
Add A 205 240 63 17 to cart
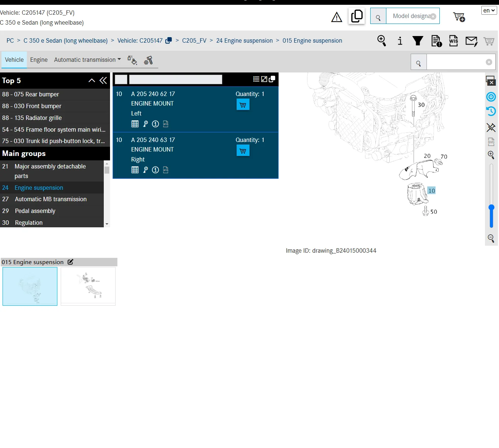pos(243,150)
